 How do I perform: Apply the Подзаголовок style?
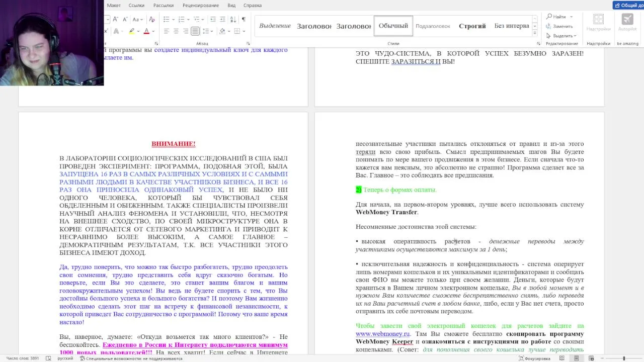coord(433,26)
